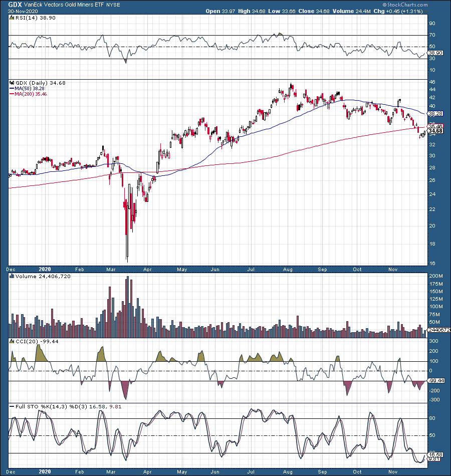Click the CCI(20) -99.44 panel label
Viewport: 451px width, 476px height.
click(x=37, y=341)
